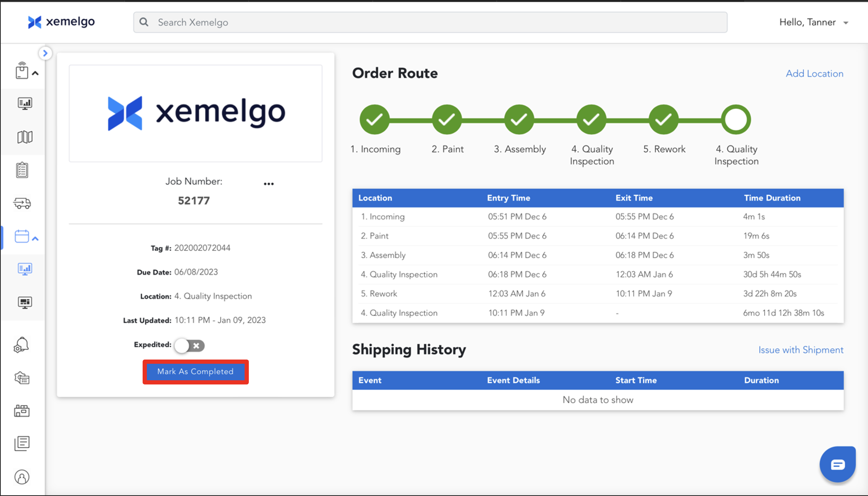Viewport: 868px width, 496px height.
Task: Click the Search Xemelgo input field
Action: pos(429,22)
